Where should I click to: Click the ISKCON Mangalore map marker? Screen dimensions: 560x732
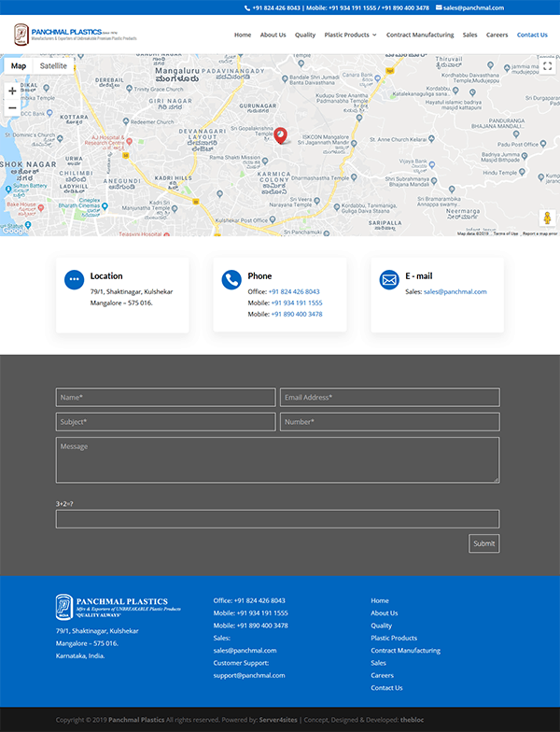pyautogui.click(x=354, y=144)
